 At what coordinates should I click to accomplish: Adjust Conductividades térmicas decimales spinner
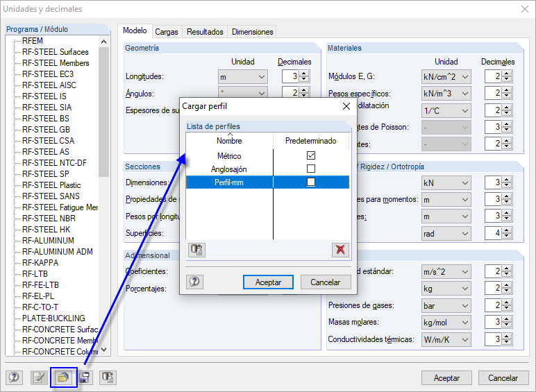tap(507, 339)
